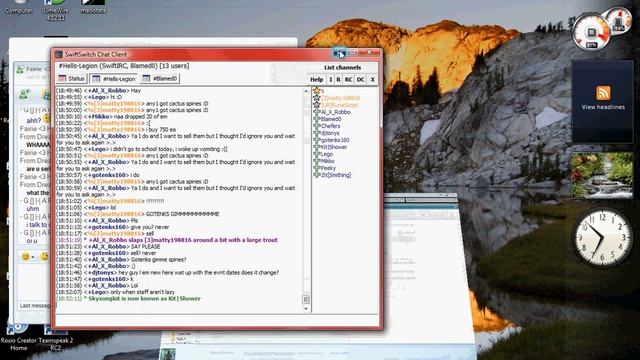
Task: Open the Teamspeak 2 RC2 desktop icon
Action: pos(56,336)
